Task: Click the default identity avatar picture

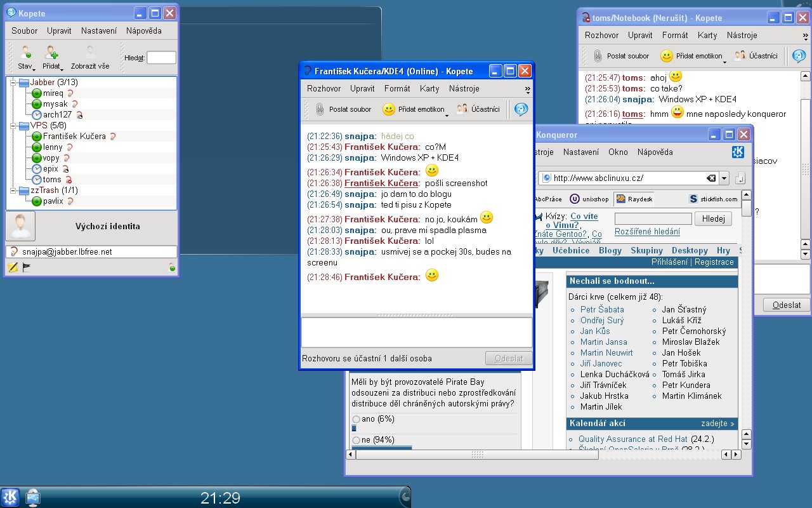Action: click(20, 227)
